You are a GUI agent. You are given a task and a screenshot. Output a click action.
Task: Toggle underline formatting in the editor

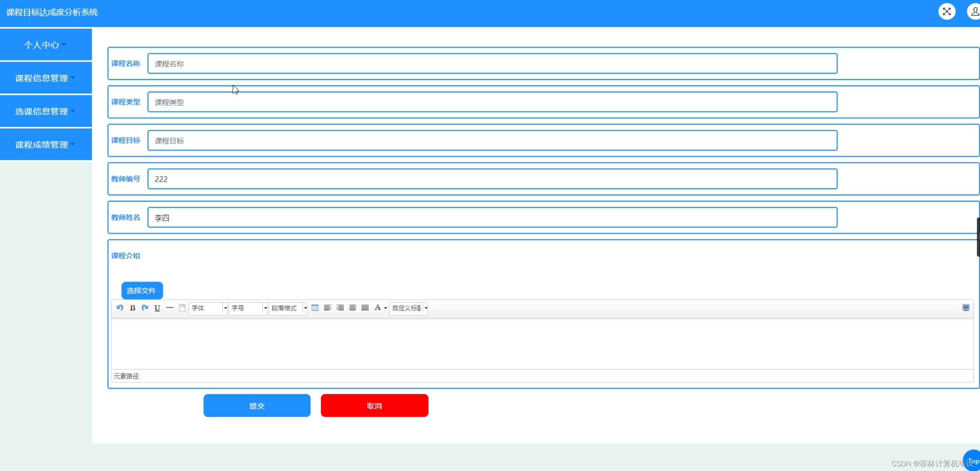[x=157, y=308]
